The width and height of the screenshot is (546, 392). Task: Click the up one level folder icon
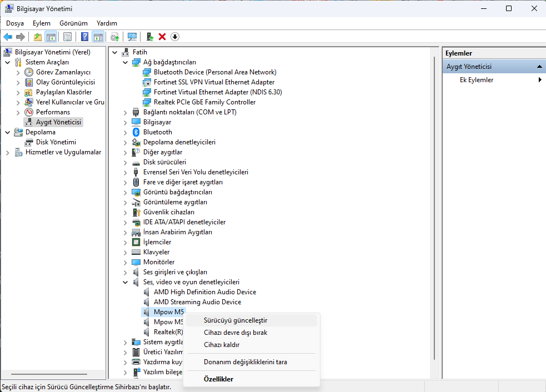(x=37, y=37)
